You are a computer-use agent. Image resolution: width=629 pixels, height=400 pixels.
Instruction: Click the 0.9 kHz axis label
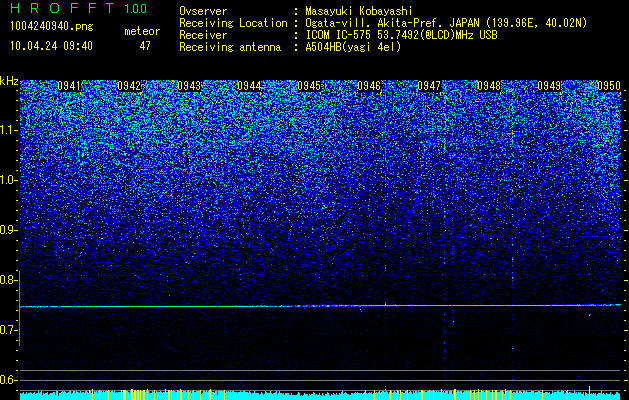[x=9, y=230]
